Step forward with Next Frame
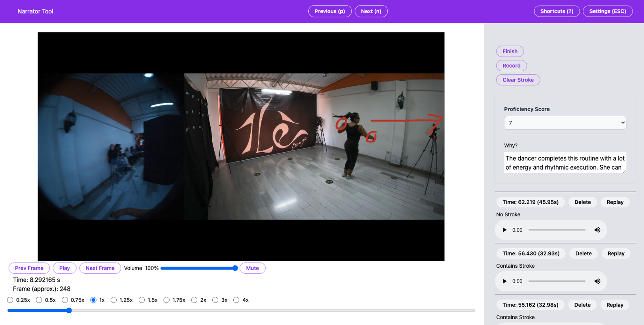This screenshot has height=325, width=644. coord(100,268)
